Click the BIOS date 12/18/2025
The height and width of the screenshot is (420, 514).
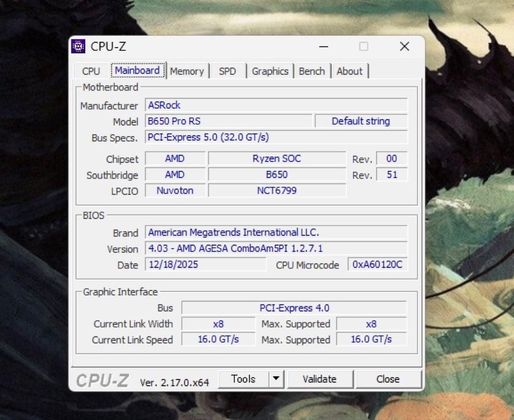[x=206, y=264]
